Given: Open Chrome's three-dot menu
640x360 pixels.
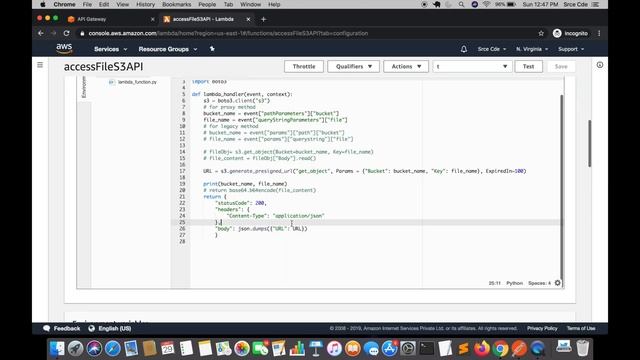Looking at the screenshot, I should tap(599, 33).
